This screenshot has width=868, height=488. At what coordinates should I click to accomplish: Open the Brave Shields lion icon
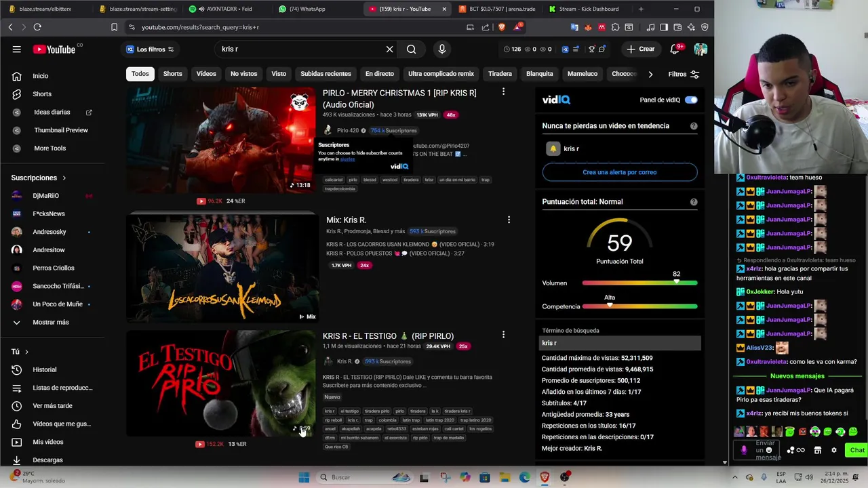502,27
